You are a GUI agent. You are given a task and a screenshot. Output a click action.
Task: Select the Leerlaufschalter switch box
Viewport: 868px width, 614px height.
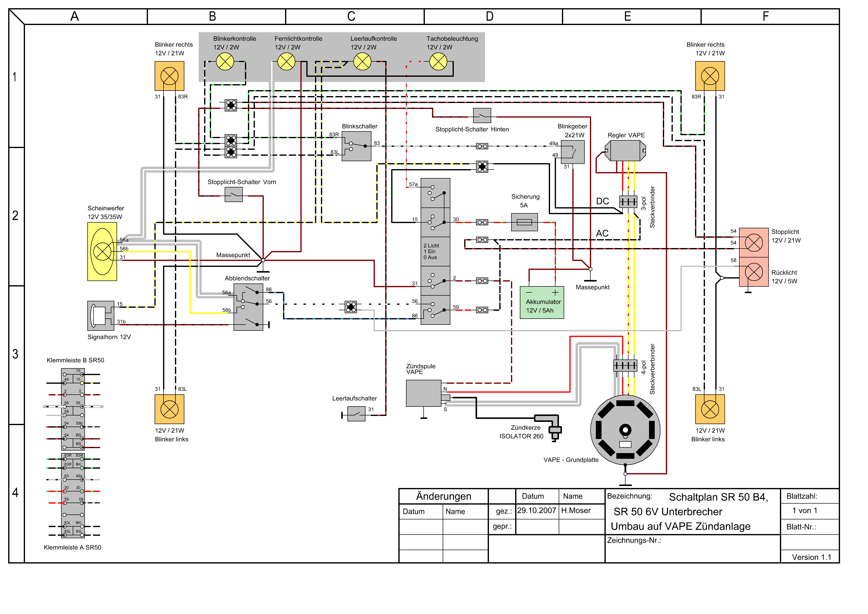click(357, 414)
